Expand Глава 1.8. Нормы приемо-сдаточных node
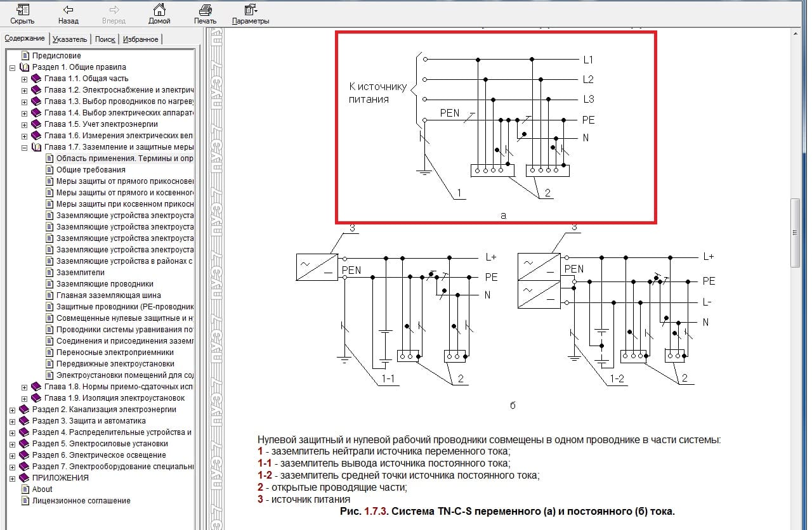Image resolution: width=812 pixels, height=530 pixels. tap(25, 387)
